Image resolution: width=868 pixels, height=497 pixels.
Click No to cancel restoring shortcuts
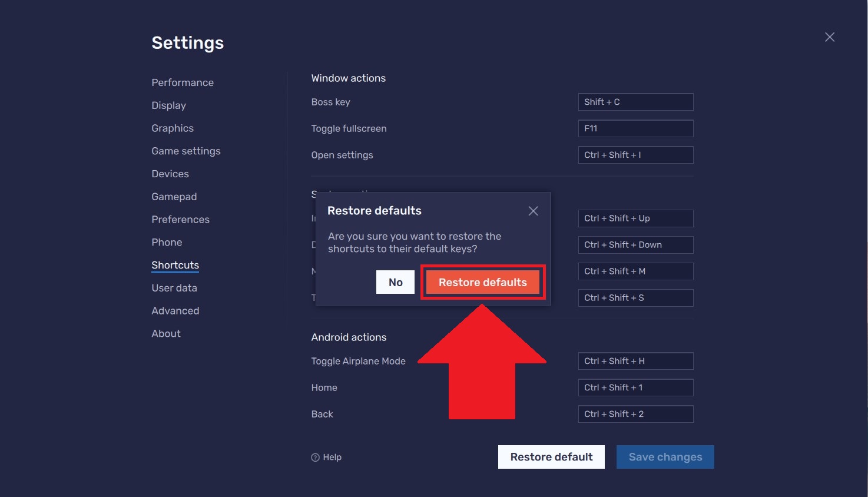(x=395, y=282)
